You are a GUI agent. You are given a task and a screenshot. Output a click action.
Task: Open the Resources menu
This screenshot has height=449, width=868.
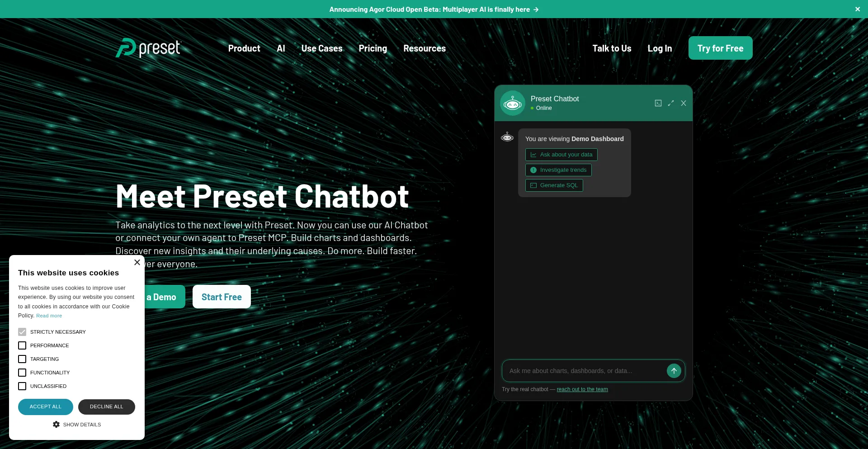pos(425,48)
